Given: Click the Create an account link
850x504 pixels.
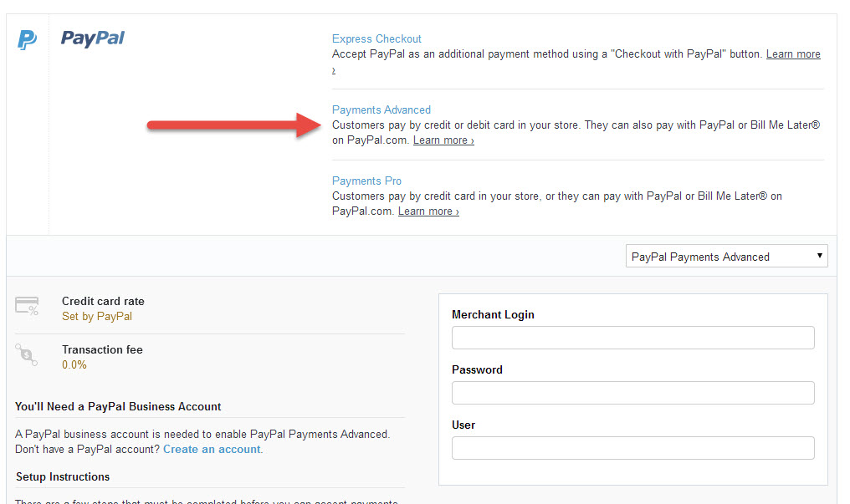Looking at the screenshot, I should (x=212, y=450).
